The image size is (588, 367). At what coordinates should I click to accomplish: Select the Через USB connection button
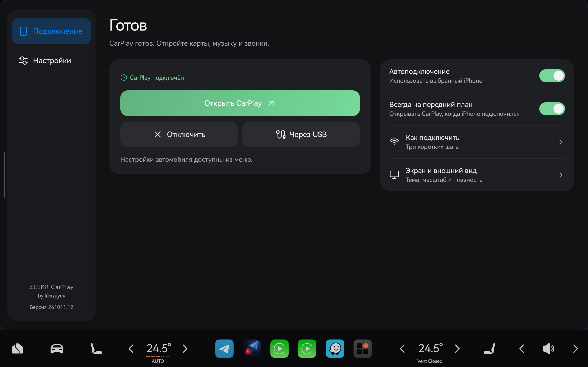301,134
